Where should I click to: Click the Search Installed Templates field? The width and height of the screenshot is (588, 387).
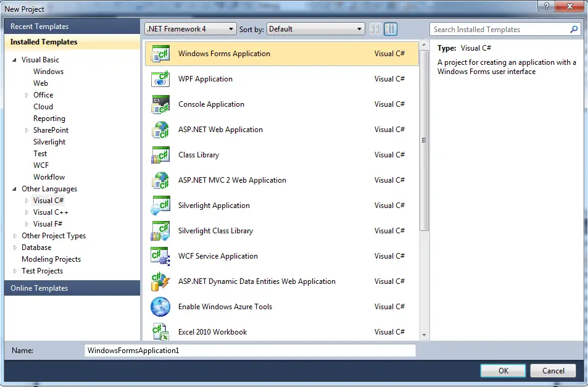point(504,29)
